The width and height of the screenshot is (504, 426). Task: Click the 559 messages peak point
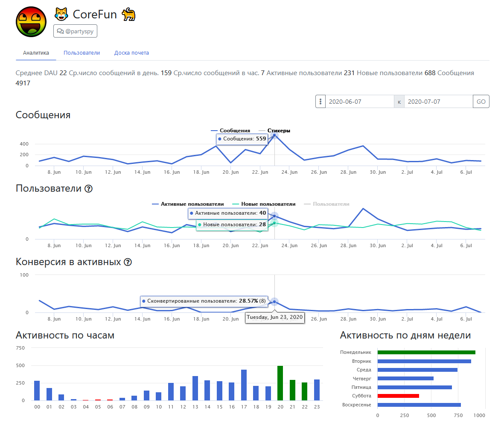[274, 135]
